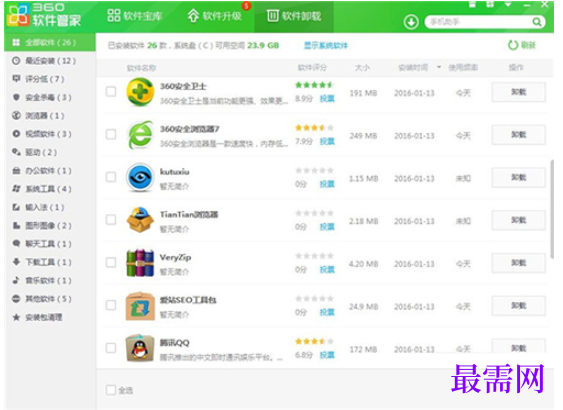The height and width of the screenshot is (410, 563).
Task: Sort by 使用频率 column header
Action: coord(463,67)
